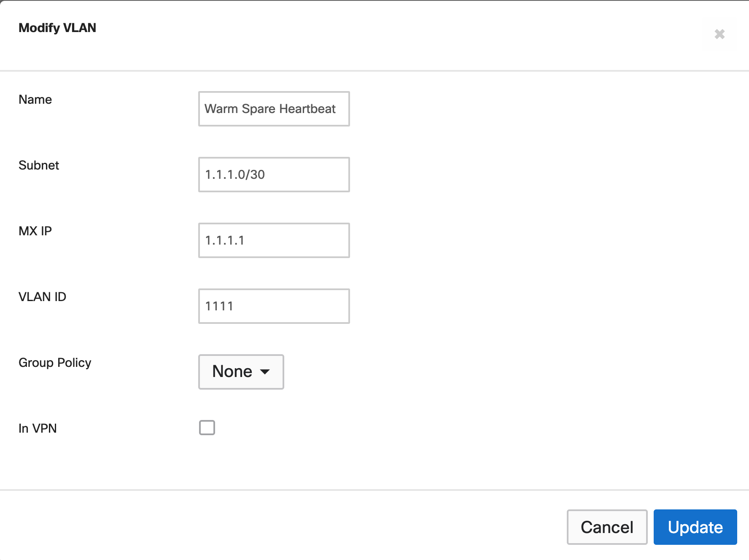Viewport: 749px width, 560px height.
Task: Click the Modify VLAN dialog title
Action: tap(57, 27)
